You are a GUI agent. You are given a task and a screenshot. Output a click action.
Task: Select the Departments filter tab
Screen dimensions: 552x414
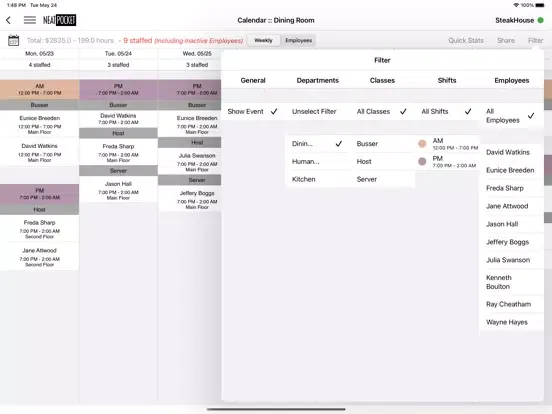click(318, 80)
